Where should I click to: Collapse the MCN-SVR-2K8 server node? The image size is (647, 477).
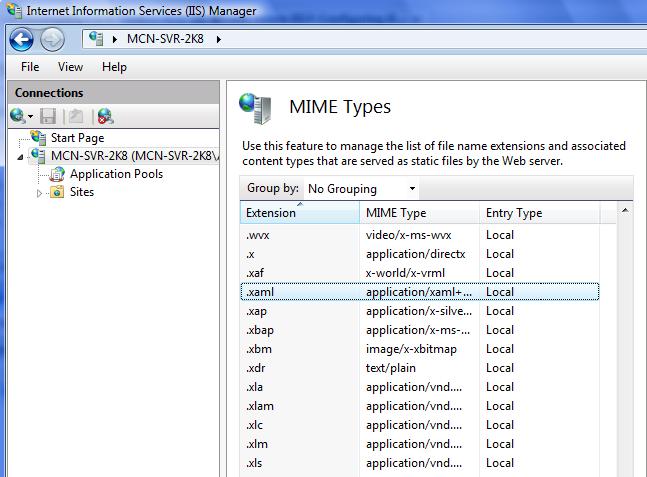[x=20, y=157]
